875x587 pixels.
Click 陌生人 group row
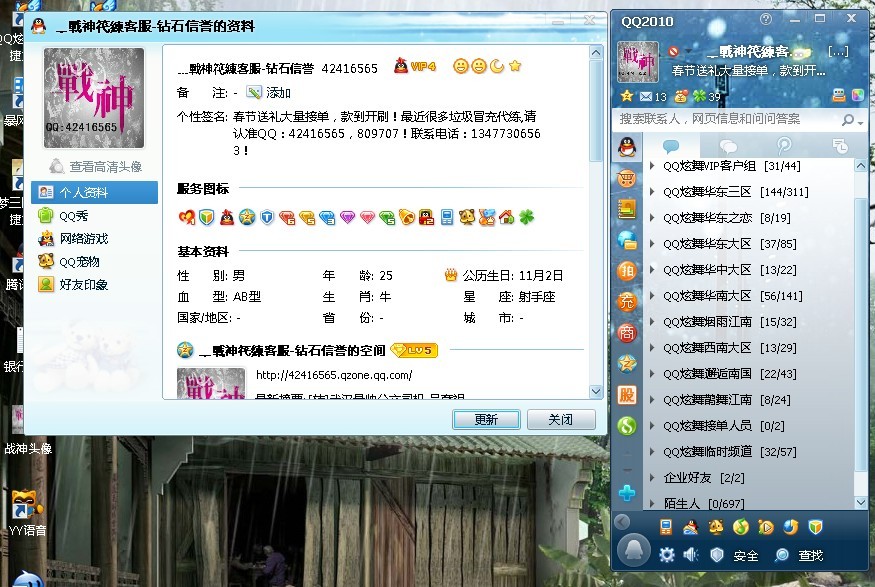coord(749,503)
